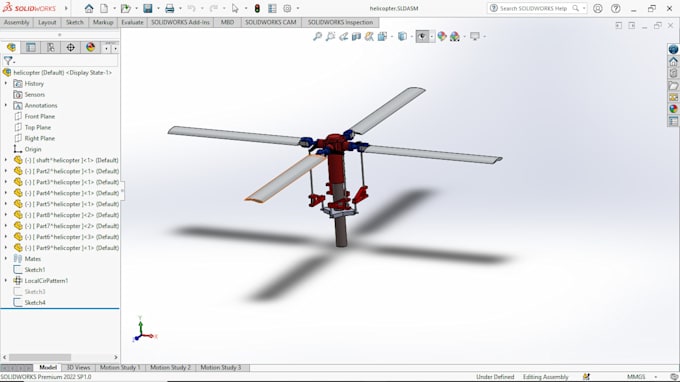This screenshot has width=680, height=382.
Task: Click the Dynamic Annotation Views icon
Action: pos(369,36)
